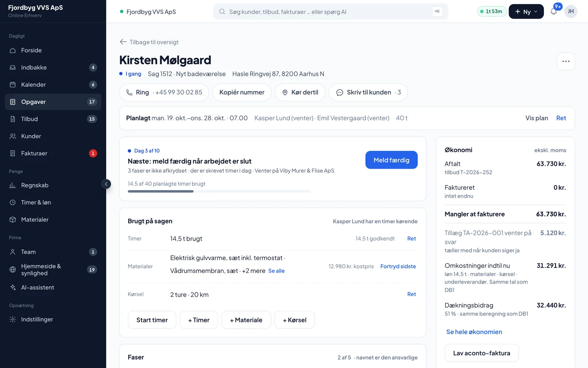Open the Ny dropdown button

pos(526,11)
